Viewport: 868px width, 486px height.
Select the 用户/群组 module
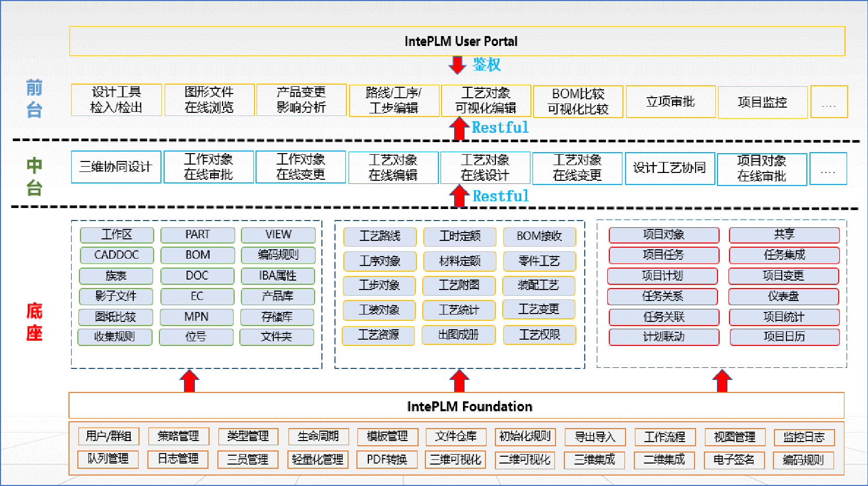click(109, 436)
